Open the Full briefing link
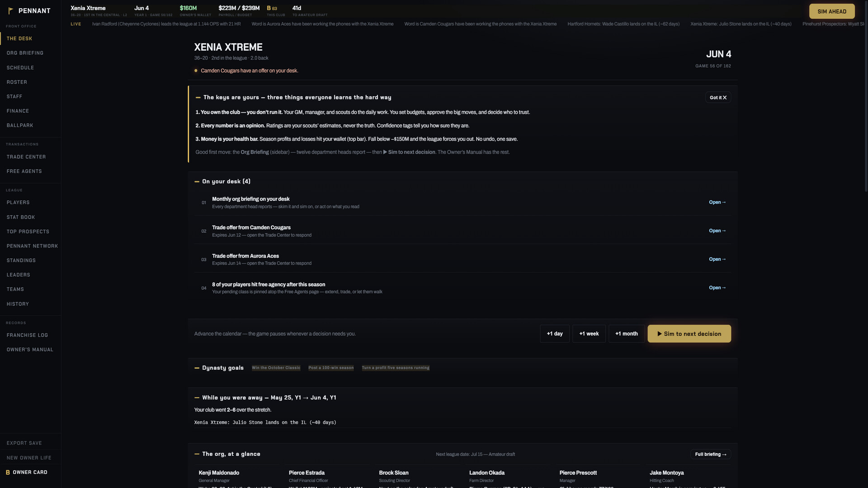868x488 pixels. [711, 455]
